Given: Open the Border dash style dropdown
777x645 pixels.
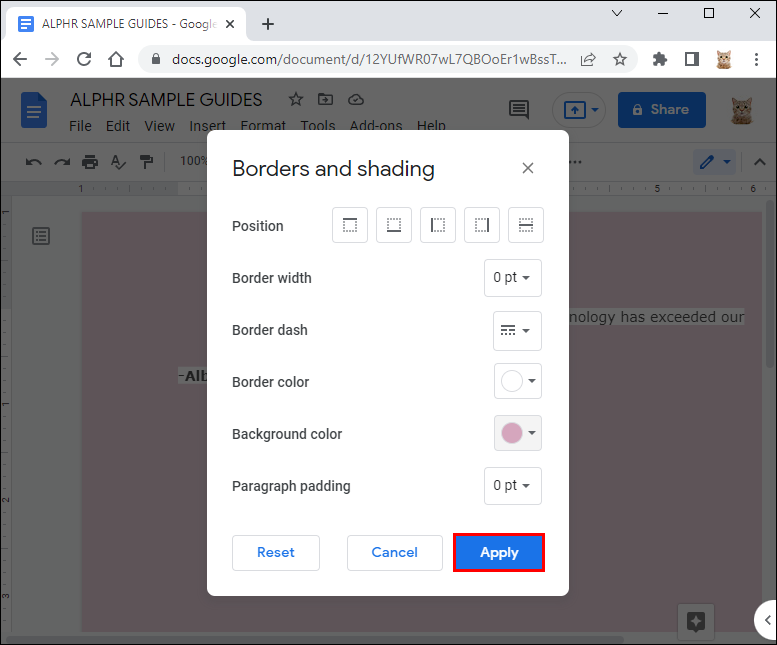Looking at the screenshot, I should [x=517, y=330].
